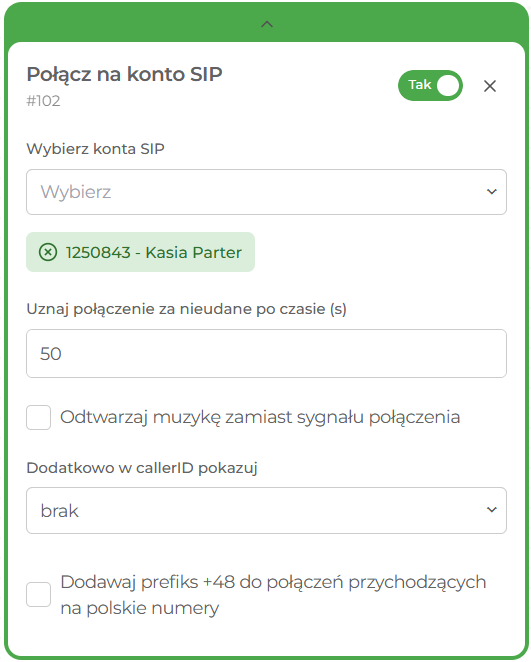Click the white knob of the Tak switch
Image resolution: width=531 pixels, height=662 pixels.
pyautogui.click(x=447, y=86)
